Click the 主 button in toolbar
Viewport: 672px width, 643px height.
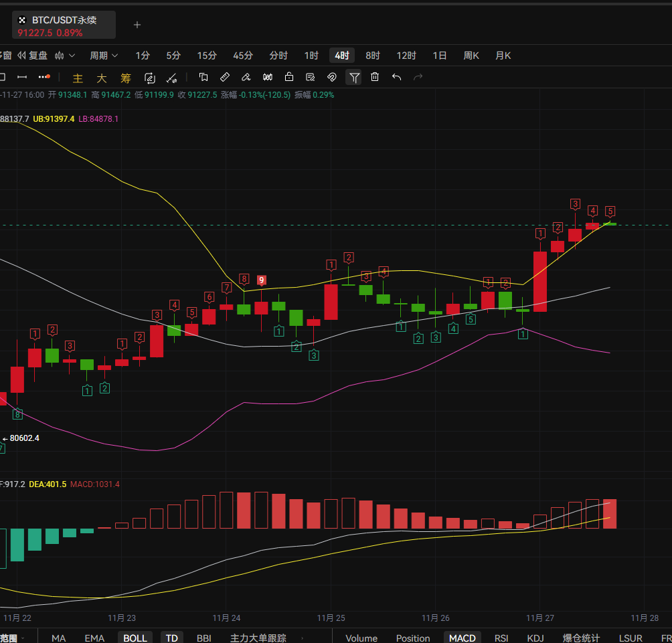78,78
